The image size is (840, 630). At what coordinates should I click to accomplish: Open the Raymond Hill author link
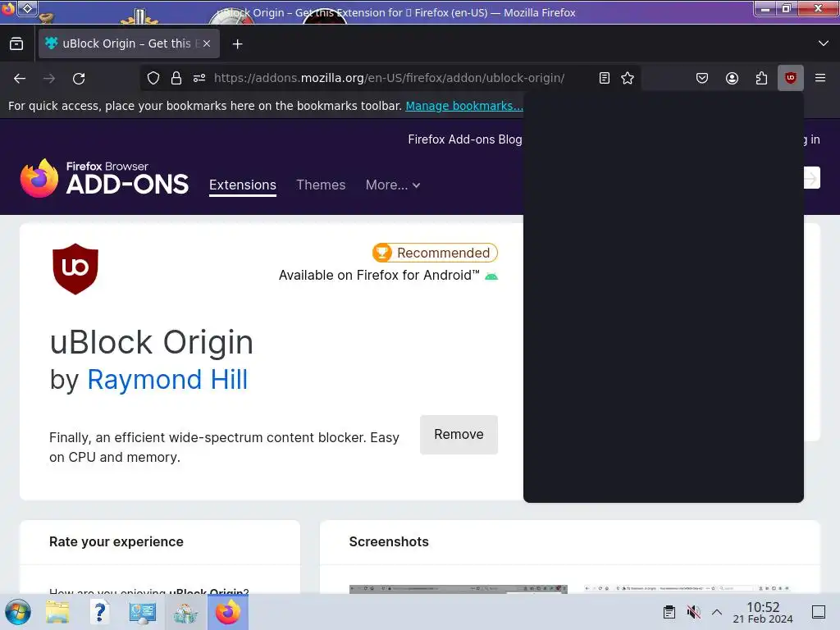coord(167,379)
